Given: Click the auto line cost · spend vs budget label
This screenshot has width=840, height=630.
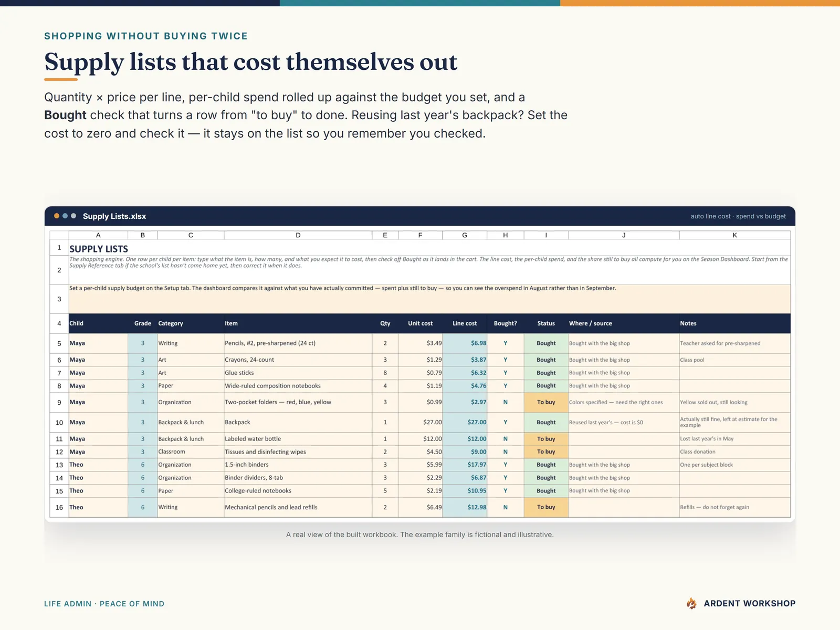Looking at the screenshot, I should [738, 216].
